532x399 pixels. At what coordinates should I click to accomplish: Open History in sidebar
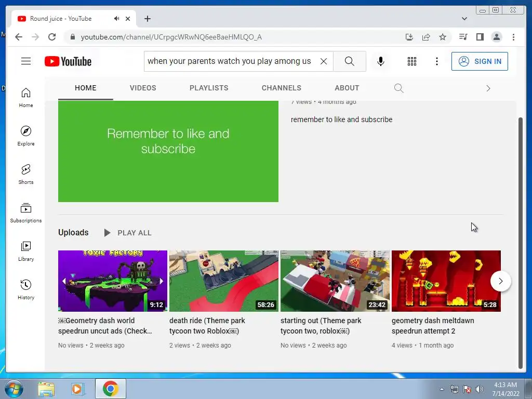click(26, 289)
